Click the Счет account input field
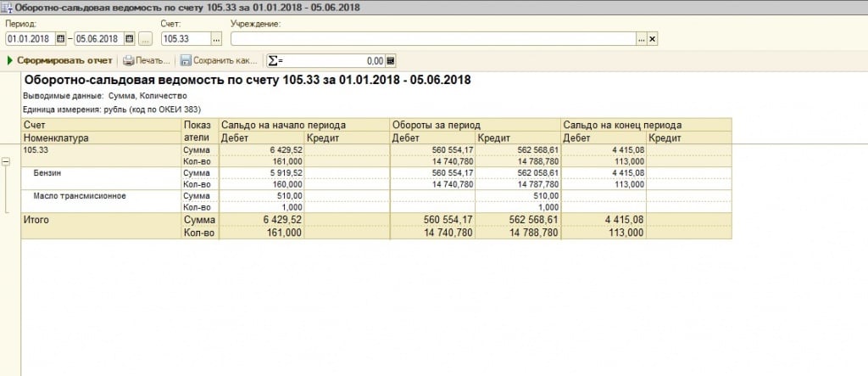 185,38
